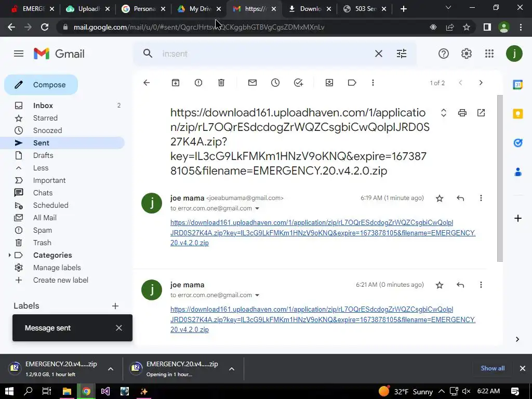Open options for the downloading zip
The width and height of the screenshot is (532, 399).
coord(111,369)
